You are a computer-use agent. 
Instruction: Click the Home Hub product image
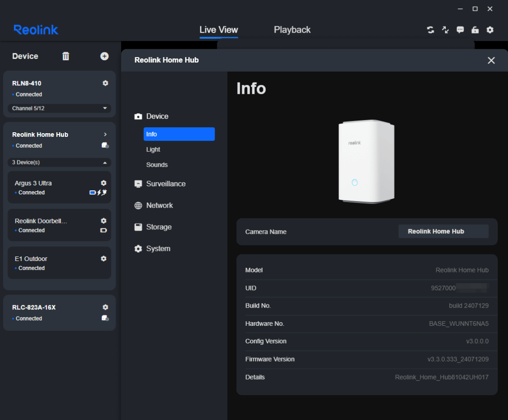click(x=366, y=161)
